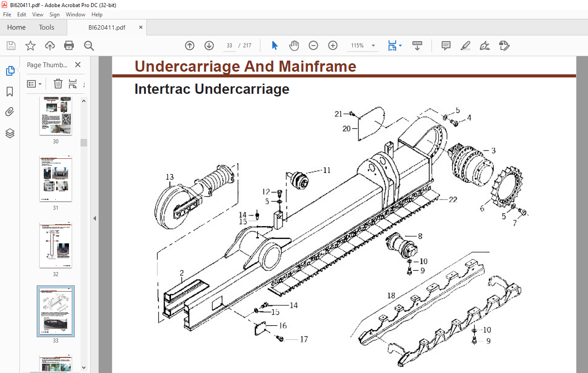Open the Bookmarks sidebar panel icon
The height and width of the screenshot is (373, 588).
[x=10, y=92]
